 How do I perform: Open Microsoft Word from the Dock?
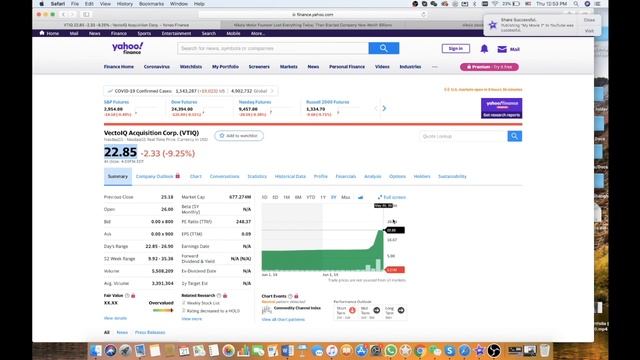coord(287,350)
